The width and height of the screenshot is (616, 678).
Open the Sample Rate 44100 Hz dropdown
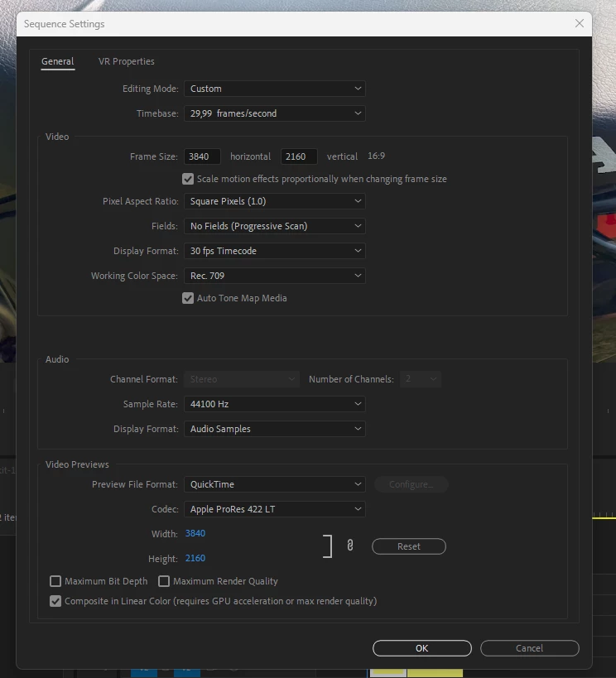[x=275, y=404]
